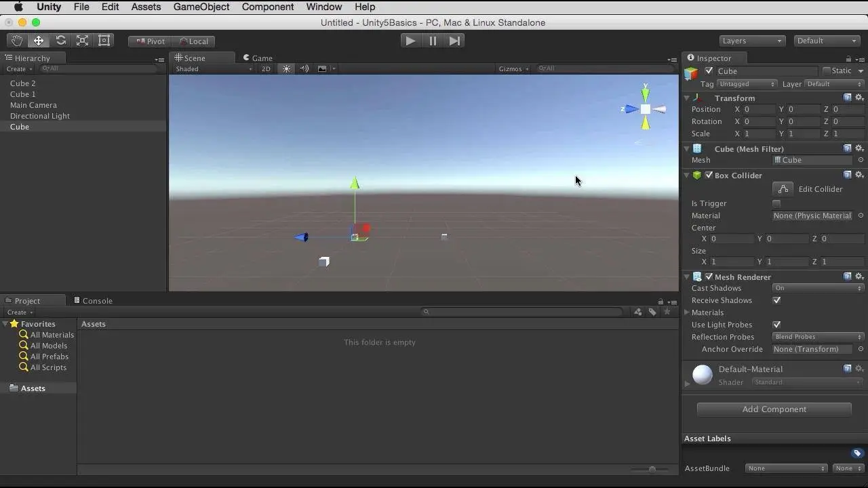Click the Hierarchy Create button
Image resolution: width=868 pixels, height=488 pixels.
point(18,68)
